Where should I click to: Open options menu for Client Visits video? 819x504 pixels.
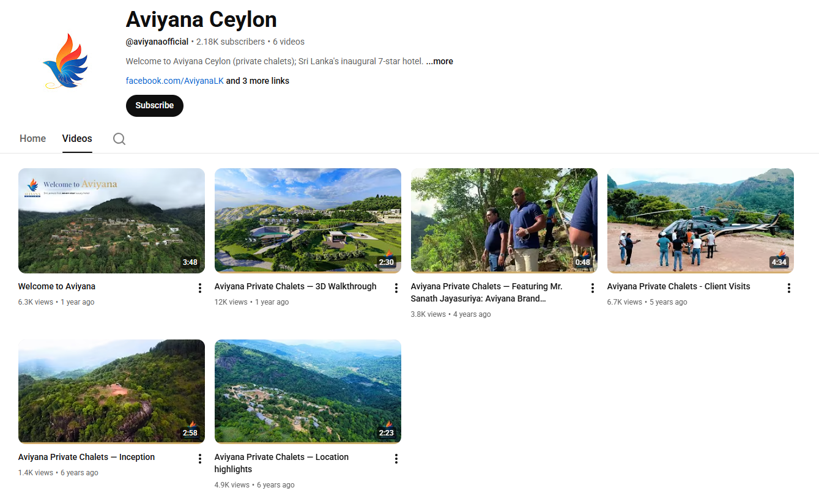pos(788,288)
